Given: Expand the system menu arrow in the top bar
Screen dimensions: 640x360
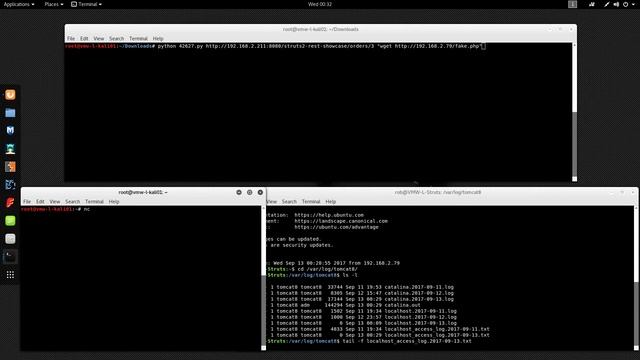Looking at the screenshot, I should (x=634, y=4).
